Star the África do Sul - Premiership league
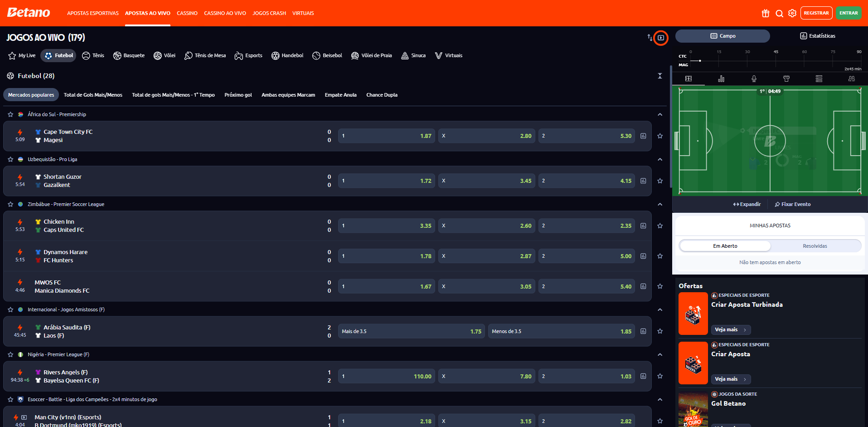Viewport: 868px width, 427px height. point(10,114)
